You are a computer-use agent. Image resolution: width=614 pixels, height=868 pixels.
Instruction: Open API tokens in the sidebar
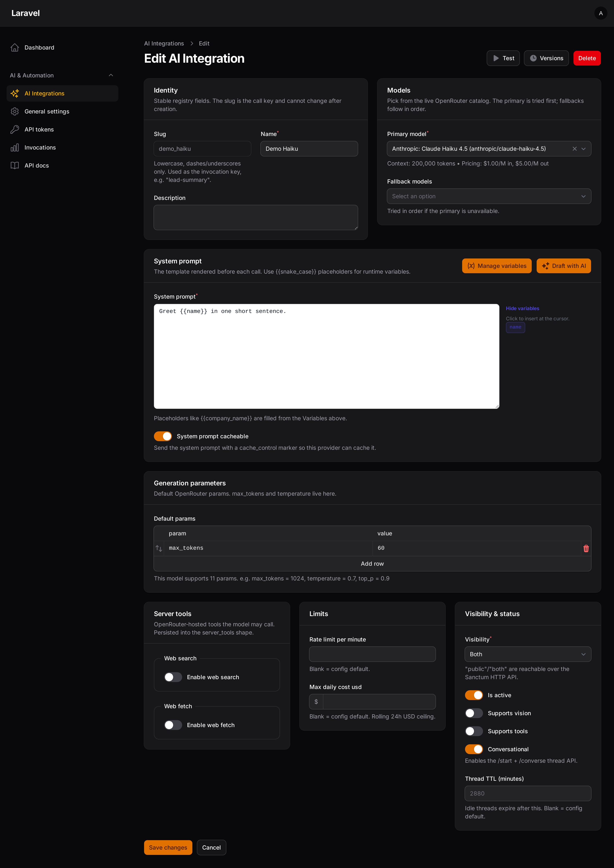(62, 129)
